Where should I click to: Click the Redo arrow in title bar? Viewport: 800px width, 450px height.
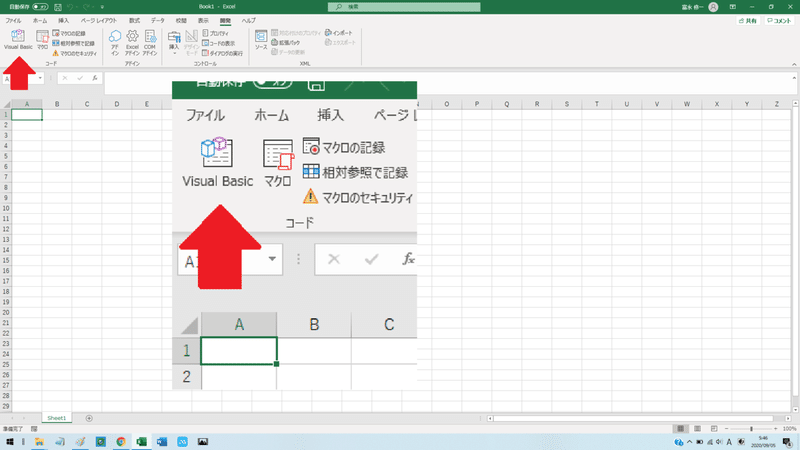coord(86,7)
